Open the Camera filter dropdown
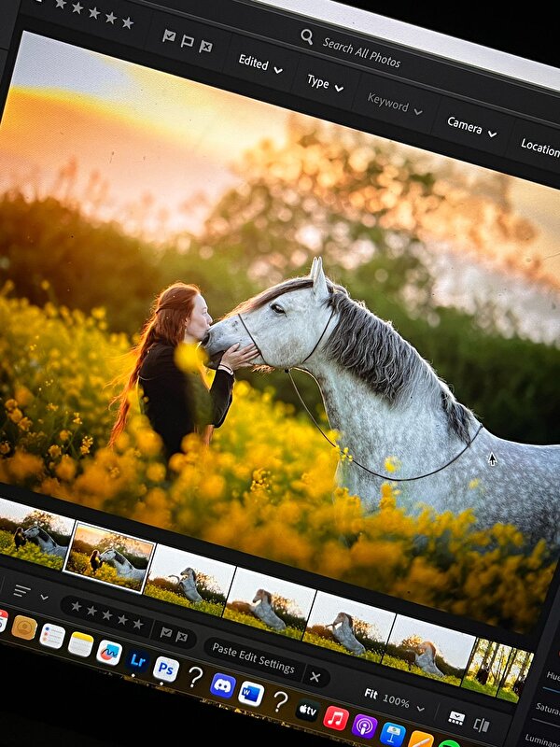 pyautogui.click(x=471, y=128)
